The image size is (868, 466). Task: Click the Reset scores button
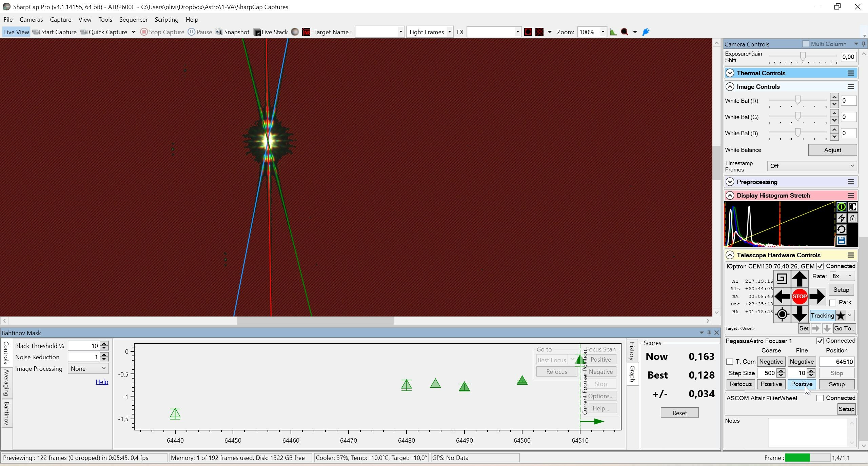pyautogui.click(x=679, y=413)
